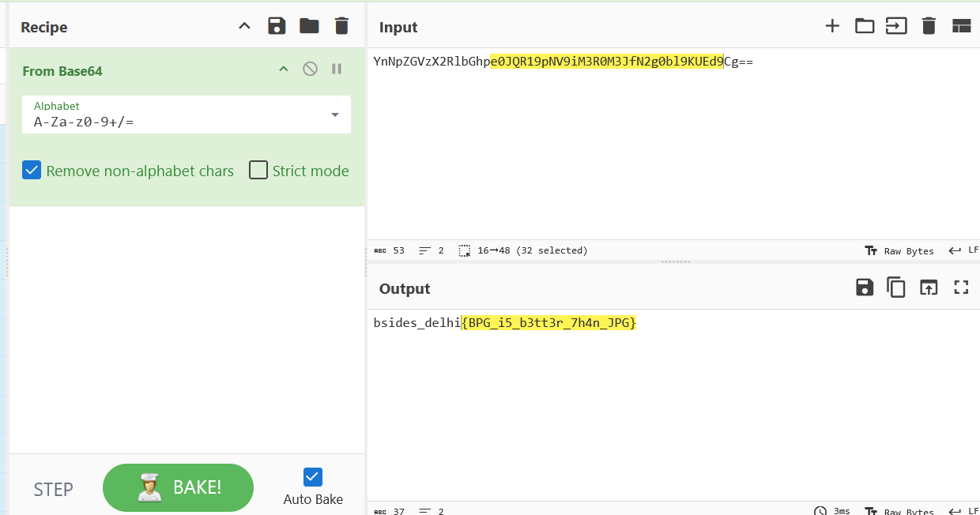Maximise the output pane
The width and height of the screenshot is (980, 515).
961,288
